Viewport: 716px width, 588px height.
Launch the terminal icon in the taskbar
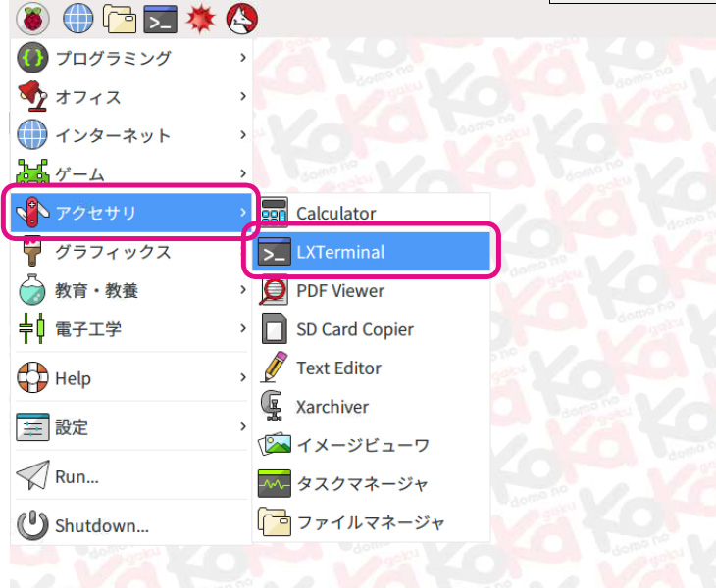[x=160, y=20]
